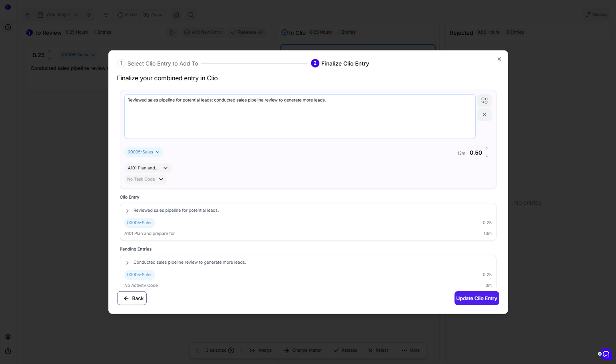The height and width of the screenshot is (364, 616).
Task: Click the 00005-Sales tag under Clio Entry
Action: (140, 223)
